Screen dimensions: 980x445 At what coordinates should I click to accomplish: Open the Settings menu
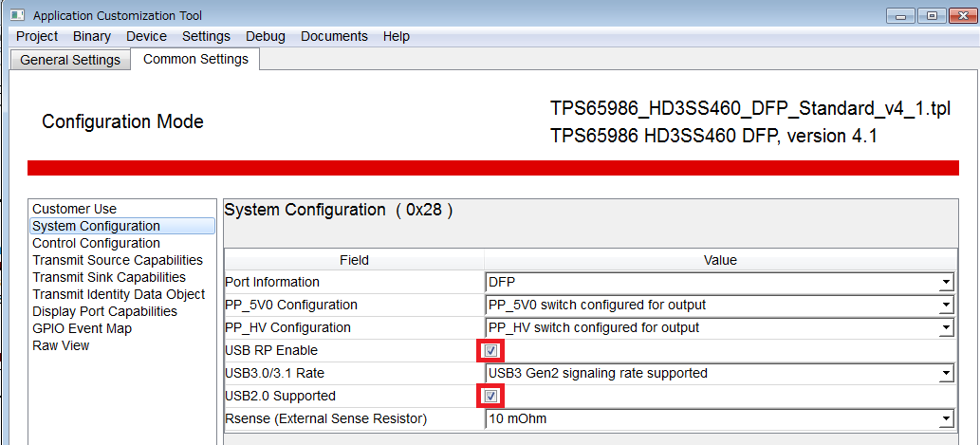point(206,36)
